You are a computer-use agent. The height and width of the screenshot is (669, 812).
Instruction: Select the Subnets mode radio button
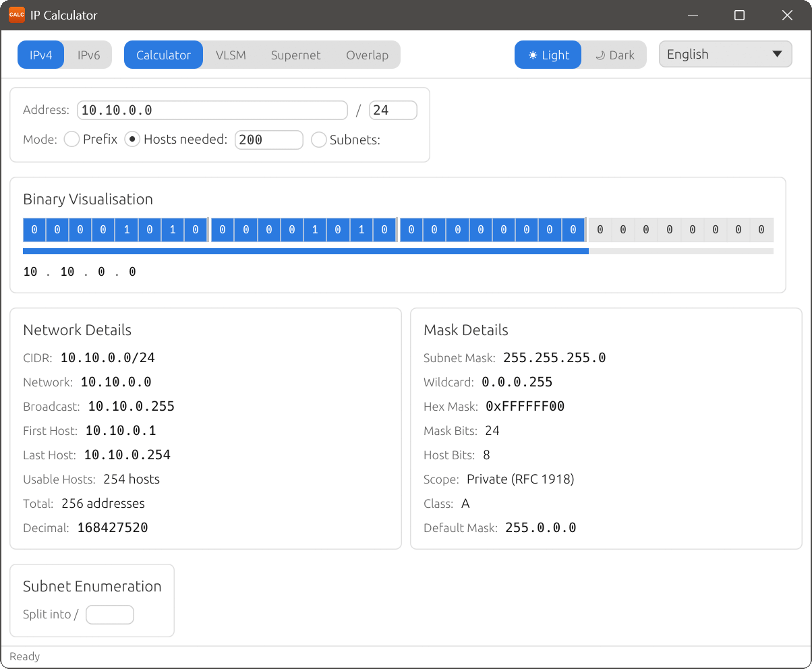tap(318, 140)
